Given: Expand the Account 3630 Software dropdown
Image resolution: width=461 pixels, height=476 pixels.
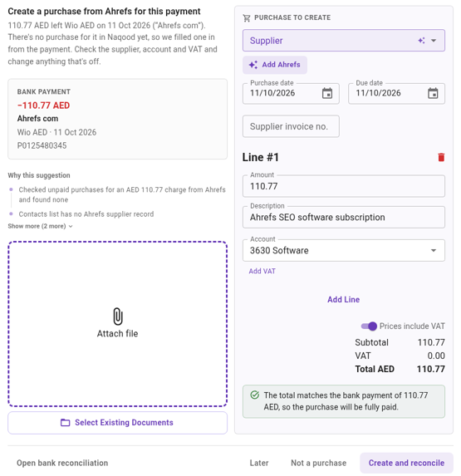Looking at the screenshot, I should tap(434, 250).
